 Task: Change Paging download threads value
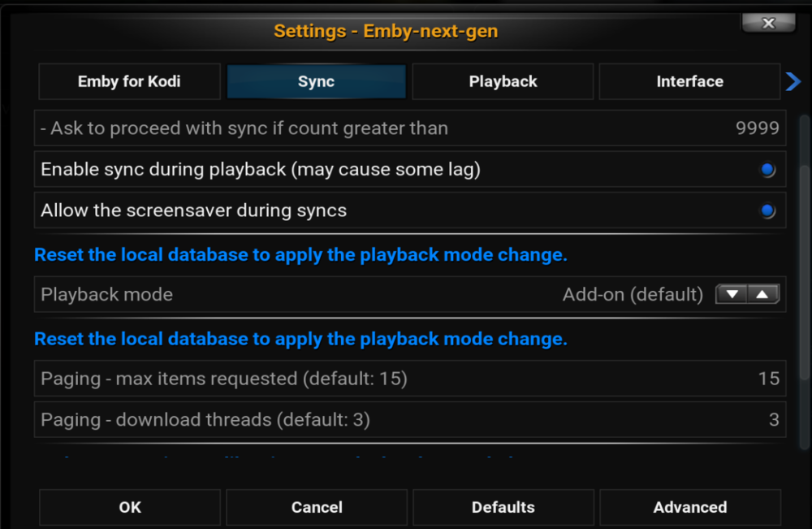coord(774,419)
